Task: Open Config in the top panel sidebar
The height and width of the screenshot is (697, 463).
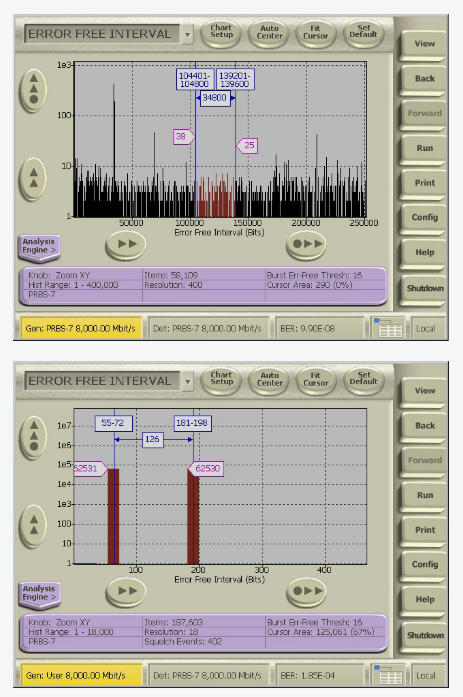Action: (x=424, y=218)
